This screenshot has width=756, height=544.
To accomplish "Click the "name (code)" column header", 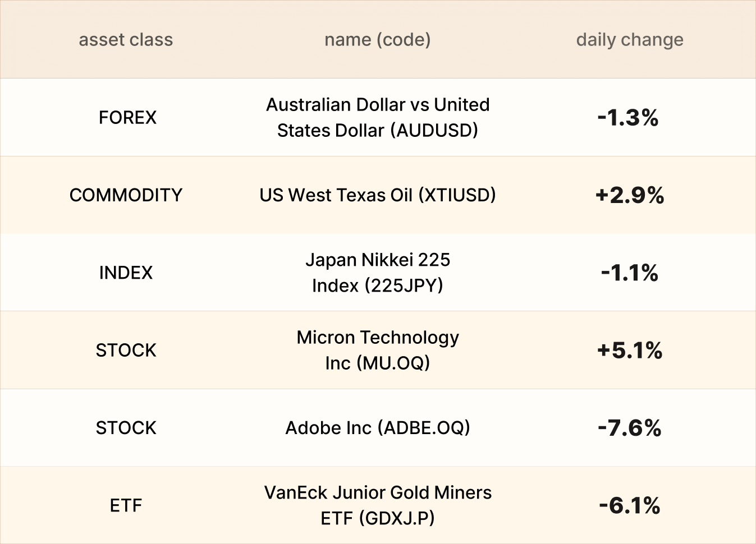I will (x=377, y=40).
